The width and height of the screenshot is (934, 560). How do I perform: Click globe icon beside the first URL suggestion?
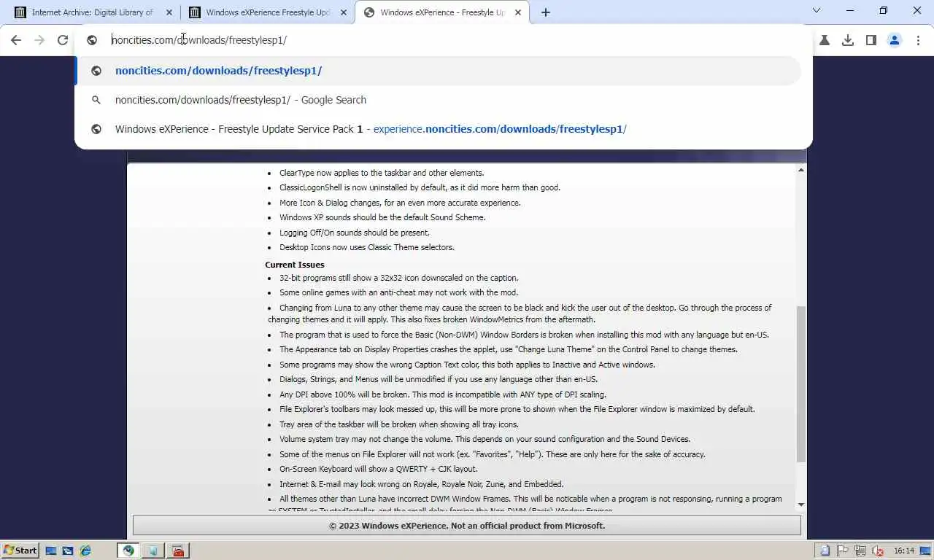tap(96, 71)
